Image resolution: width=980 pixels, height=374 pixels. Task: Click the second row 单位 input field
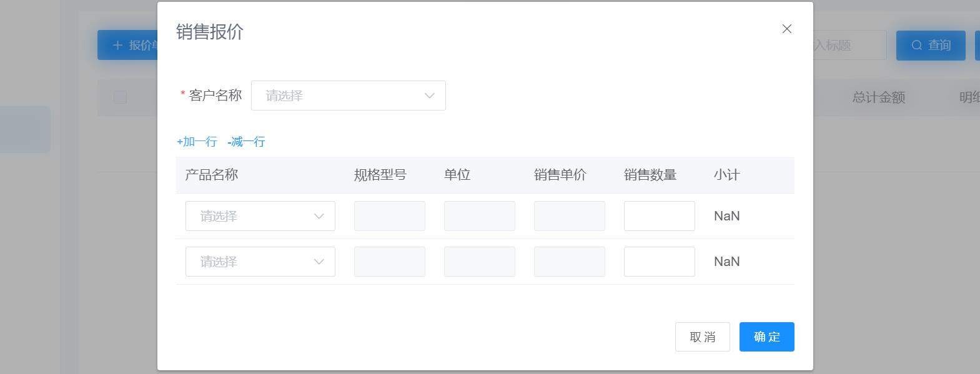(x=479, y=262)
